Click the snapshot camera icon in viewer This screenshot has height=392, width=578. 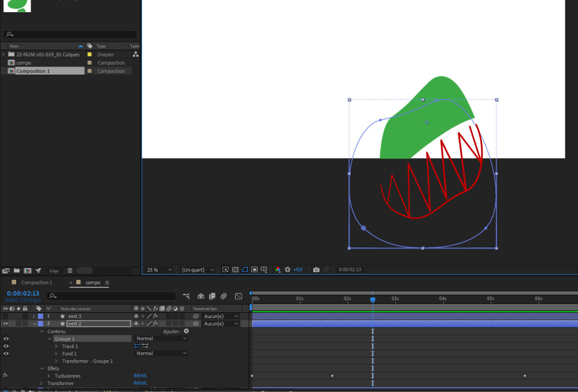(316, 269)
